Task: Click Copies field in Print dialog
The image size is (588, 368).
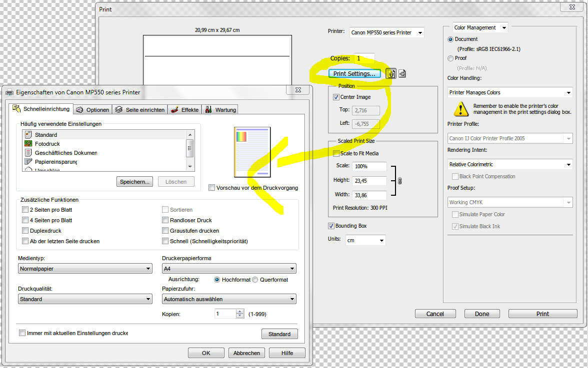Action: point(364,58)
